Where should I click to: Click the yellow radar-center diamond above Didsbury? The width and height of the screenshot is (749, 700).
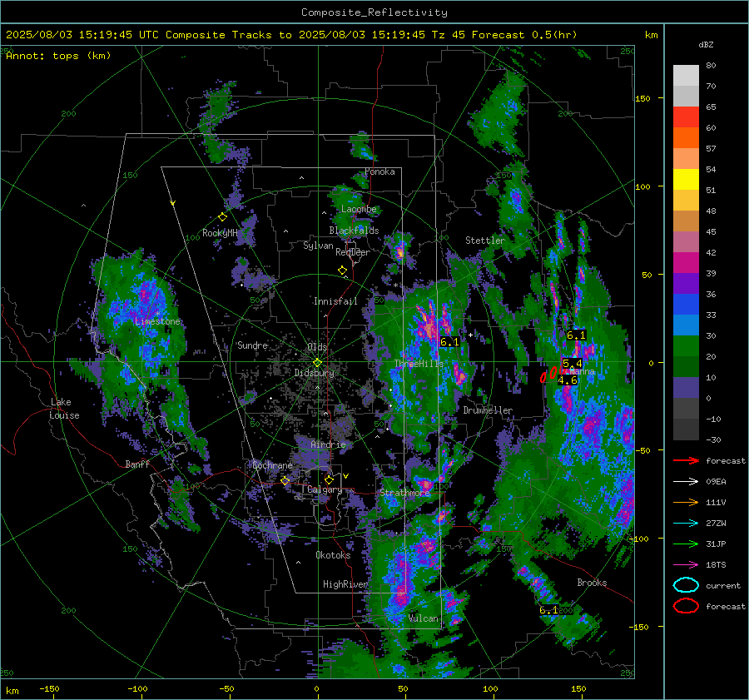(x=317, y=363)
